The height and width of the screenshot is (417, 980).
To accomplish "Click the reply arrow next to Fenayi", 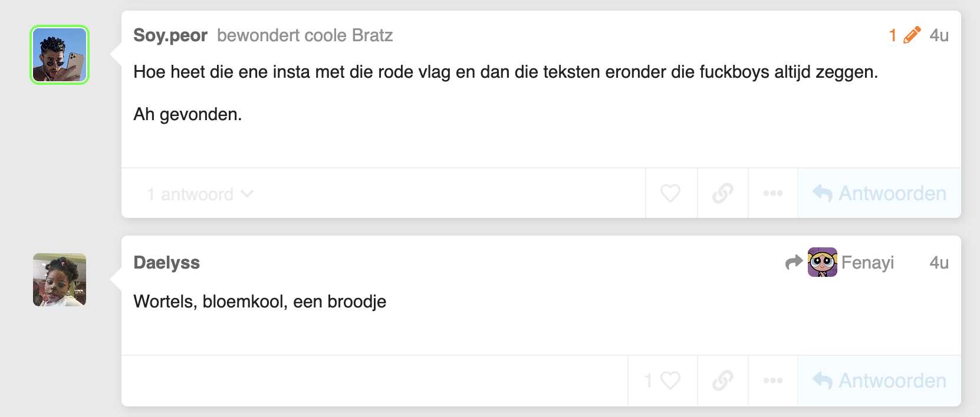I will [794, 262].
